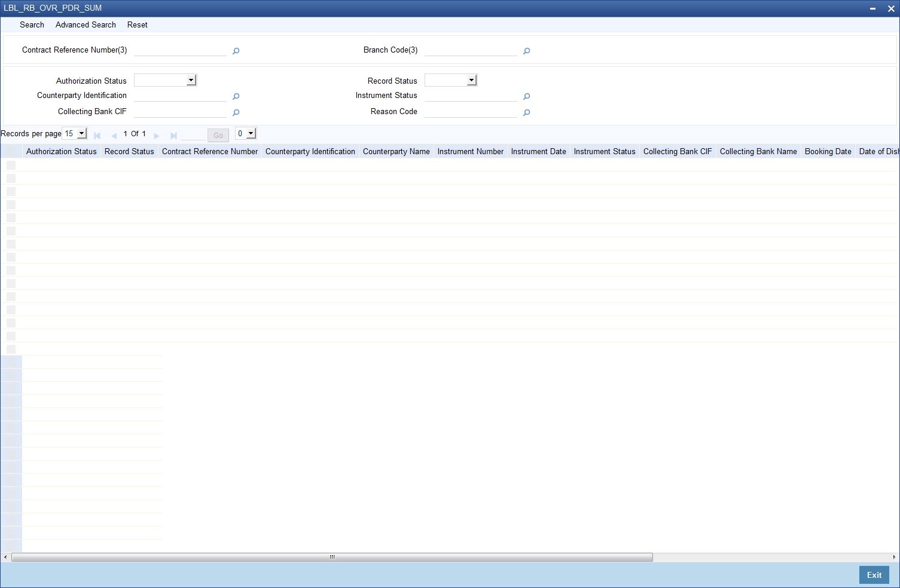Go to the next page of records

click(x=157, y=136)
